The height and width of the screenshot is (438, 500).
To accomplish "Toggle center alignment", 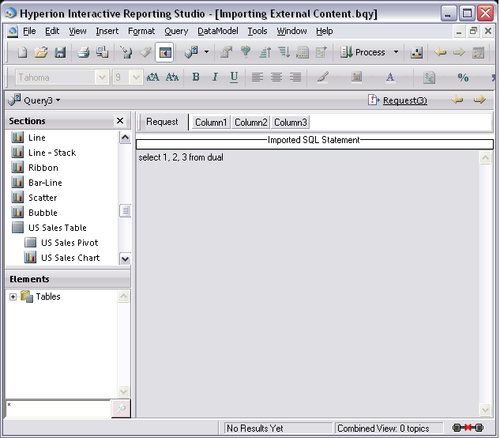I will 276,77.
